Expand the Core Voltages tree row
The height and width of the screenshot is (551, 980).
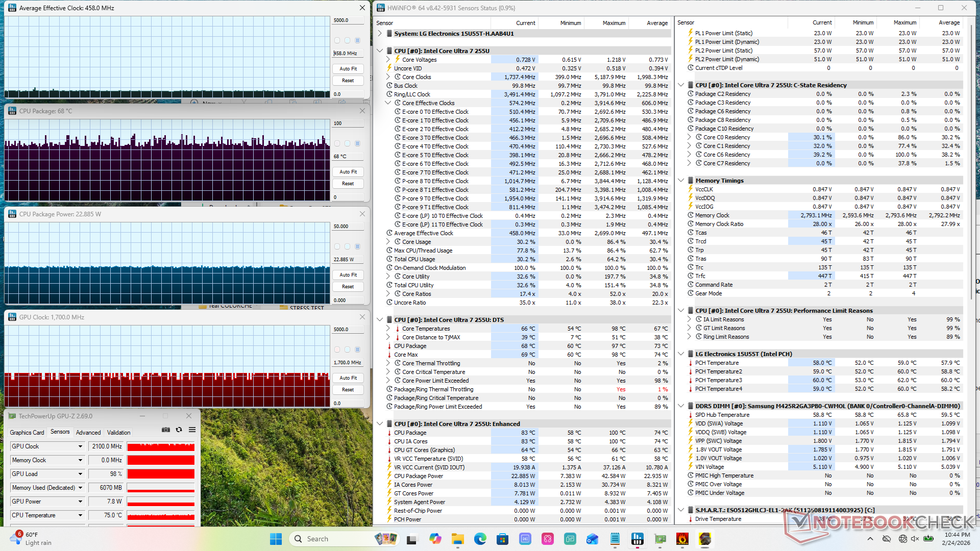[388, 60]
